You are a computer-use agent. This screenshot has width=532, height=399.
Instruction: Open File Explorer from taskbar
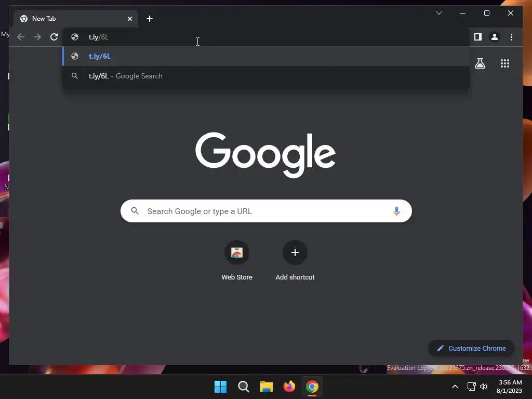tap(267, 387)
